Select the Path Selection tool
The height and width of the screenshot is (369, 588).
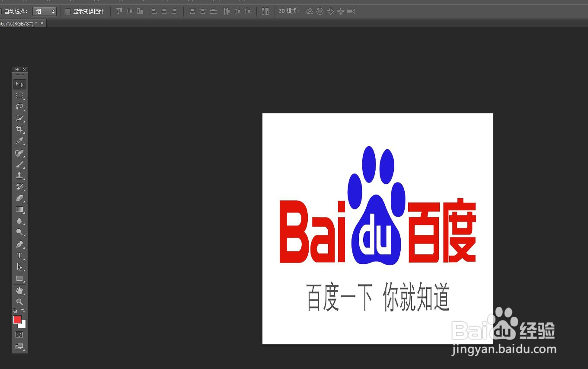click(x=19, y=267)
